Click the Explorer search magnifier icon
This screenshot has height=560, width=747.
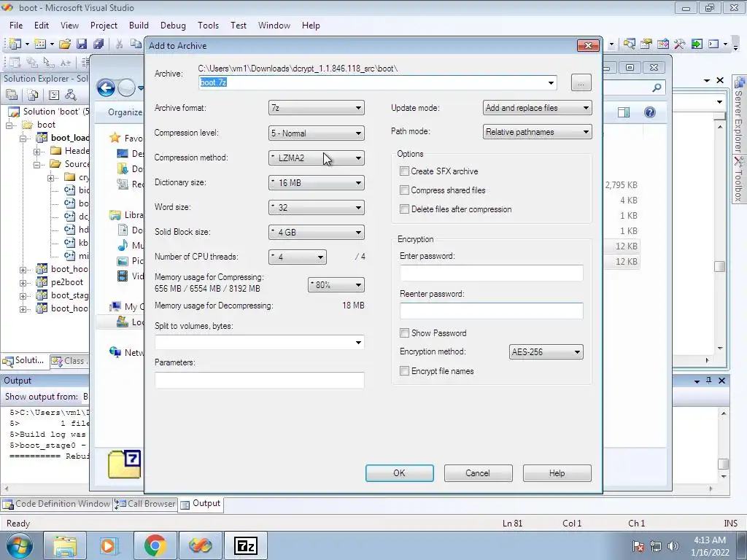[x=657, y=87]
